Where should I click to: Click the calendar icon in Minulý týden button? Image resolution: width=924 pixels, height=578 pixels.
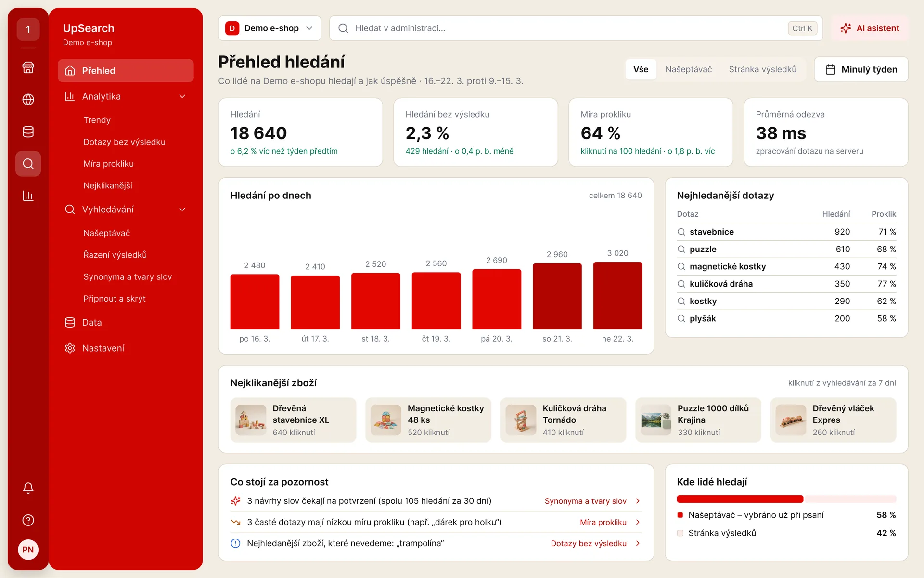pos(831,69)
